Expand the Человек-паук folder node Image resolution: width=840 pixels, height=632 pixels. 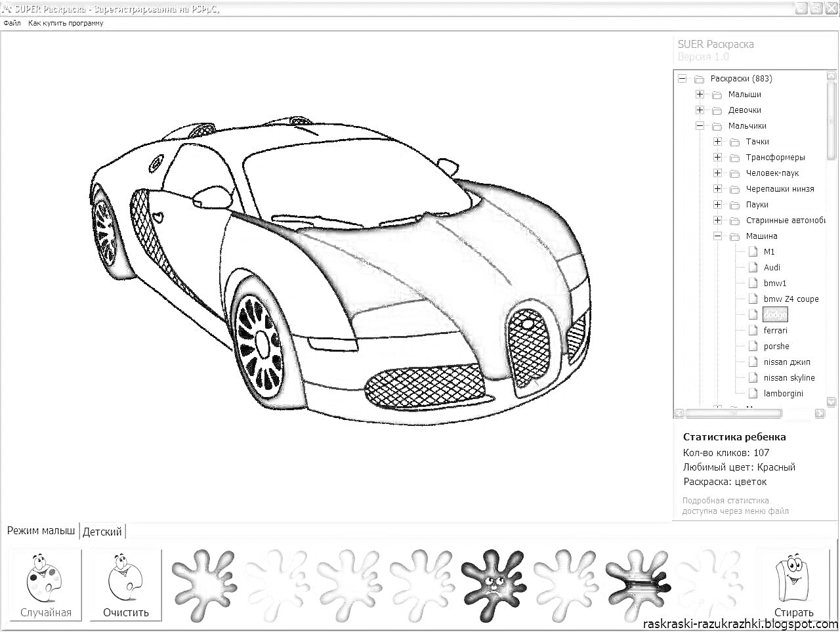click(x=717, y=173)
